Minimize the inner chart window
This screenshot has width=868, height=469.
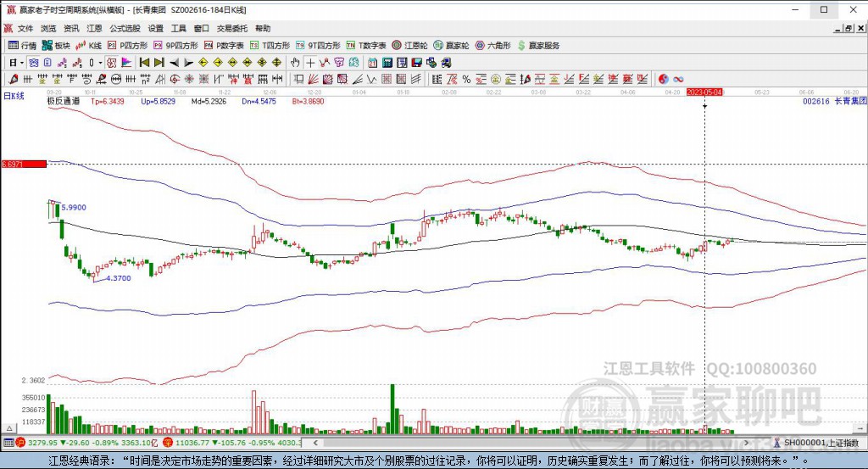pyautogui.click(x=837, y=28)
